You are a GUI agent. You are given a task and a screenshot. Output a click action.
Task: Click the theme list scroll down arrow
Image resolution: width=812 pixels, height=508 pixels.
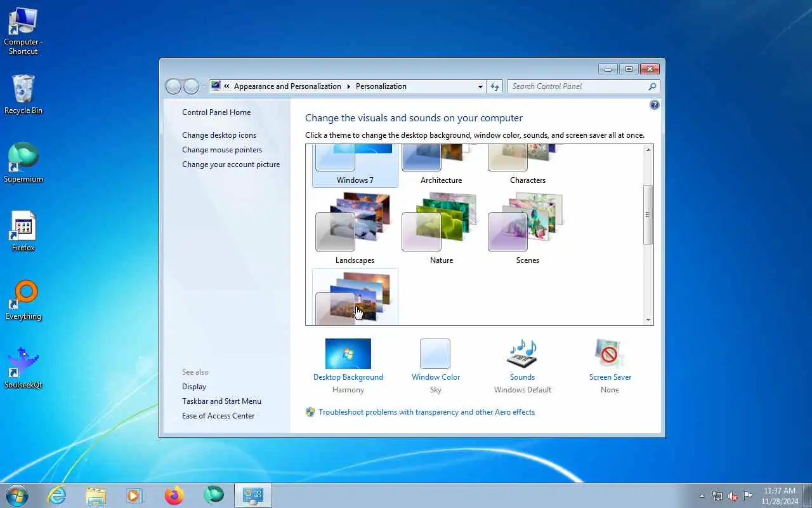click(648, 320)
